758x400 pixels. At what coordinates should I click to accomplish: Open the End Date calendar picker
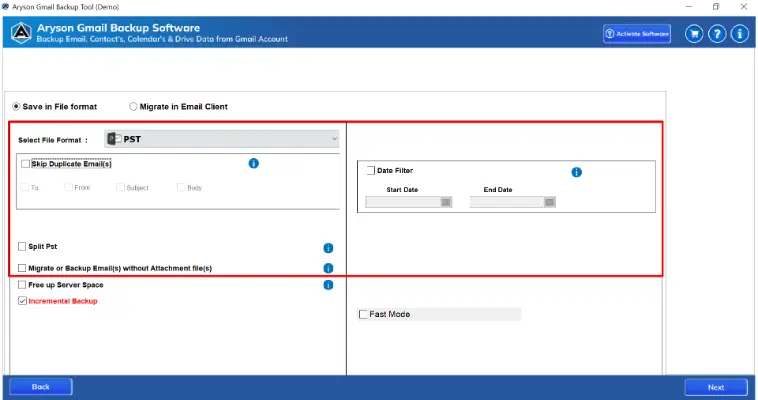550,202
